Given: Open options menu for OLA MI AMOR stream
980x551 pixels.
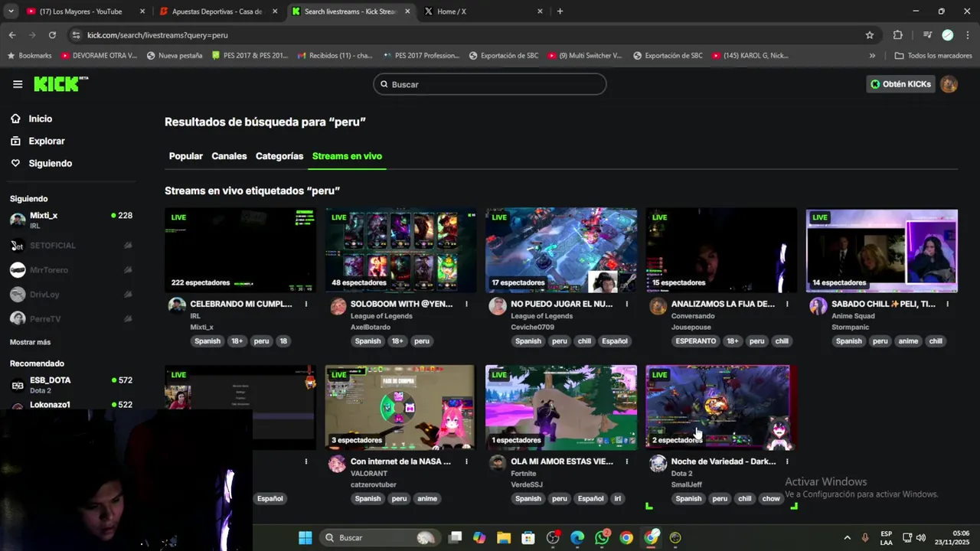Looking at the screenshot, I should point(627,461).
